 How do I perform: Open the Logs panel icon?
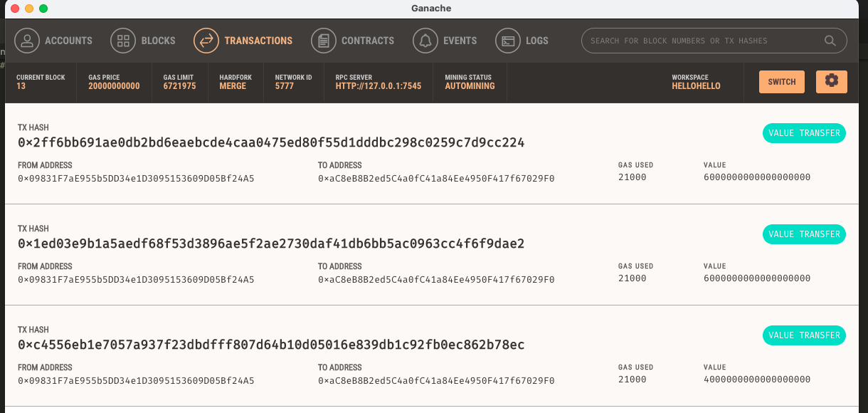click(507, 41)
